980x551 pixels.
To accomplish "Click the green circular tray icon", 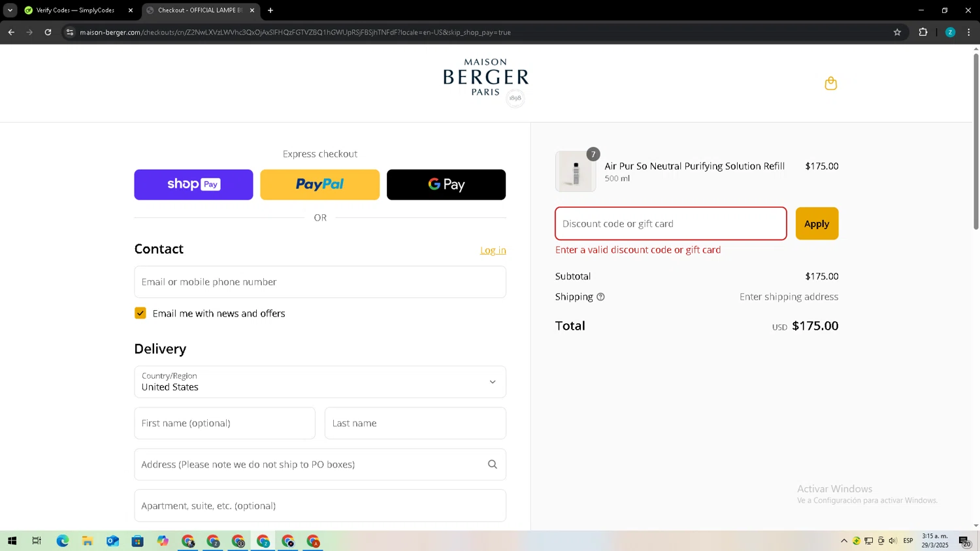I will click(856, 541).
